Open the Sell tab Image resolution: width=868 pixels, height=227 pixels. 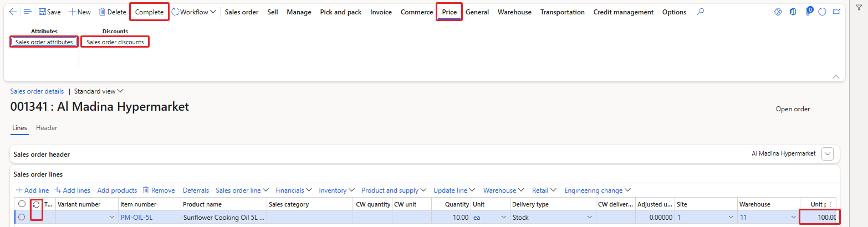tap(273, 12)
